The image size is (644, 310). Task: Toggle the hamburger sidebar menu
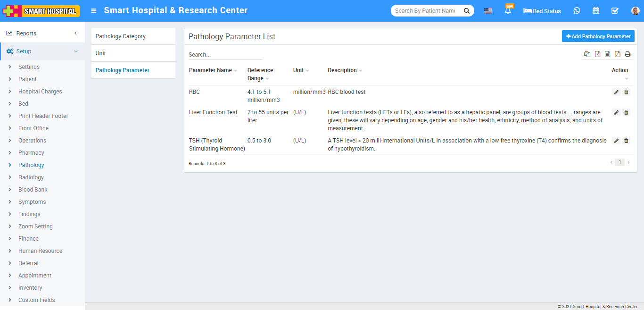[94, 11]
